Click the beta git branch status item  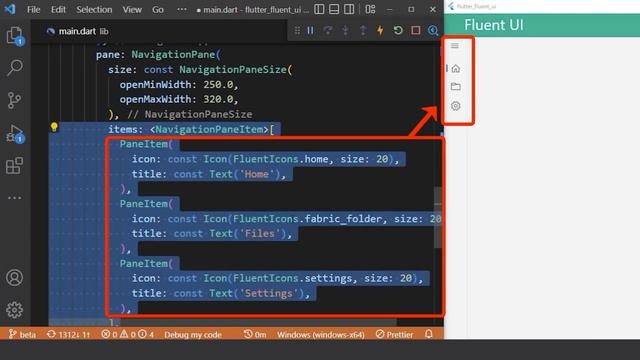coord(22,334)
